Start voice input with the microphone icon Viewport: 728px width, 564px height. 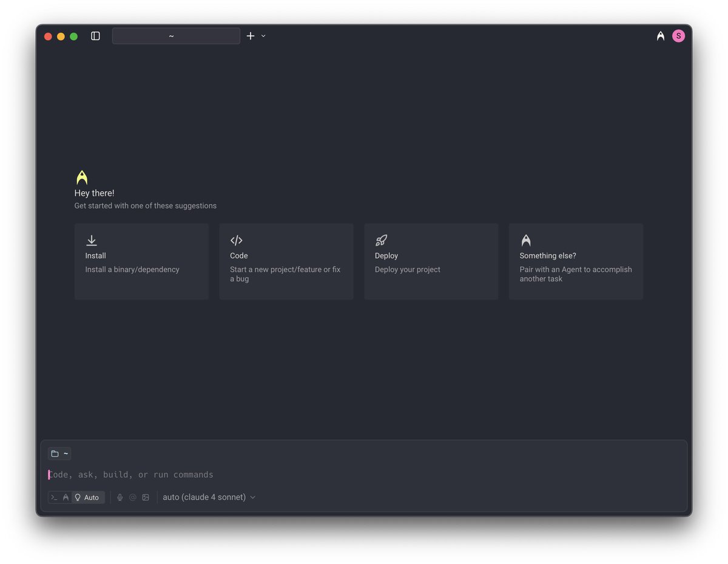click(x=120, y=497)
